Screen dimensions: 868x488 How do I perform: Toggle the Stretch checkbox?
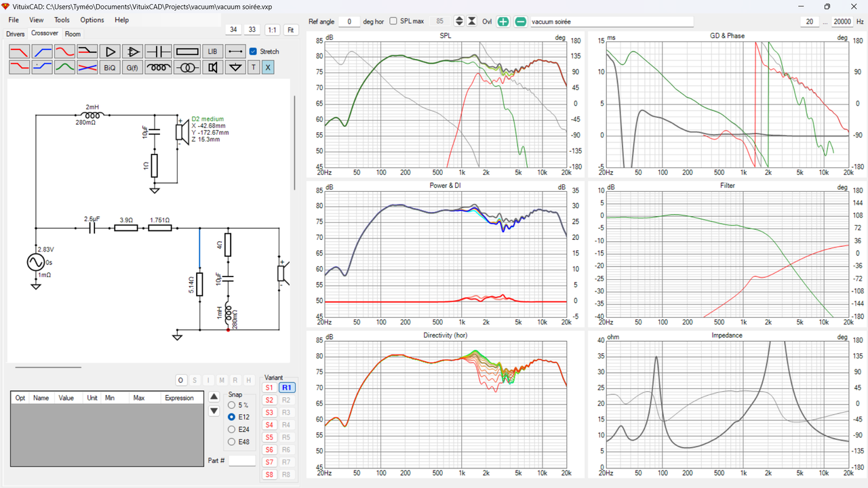pyautogui.click(x=253, y=52)
